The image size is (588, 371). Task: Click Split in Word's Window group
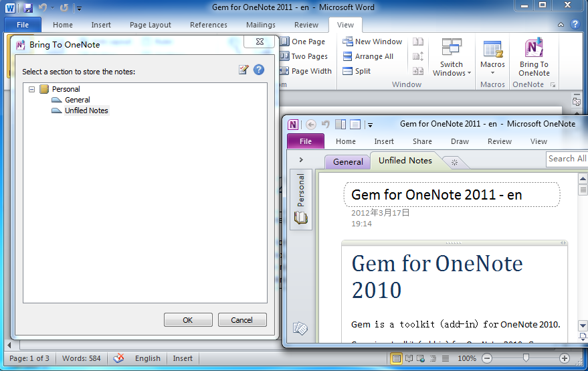[357, 71]
